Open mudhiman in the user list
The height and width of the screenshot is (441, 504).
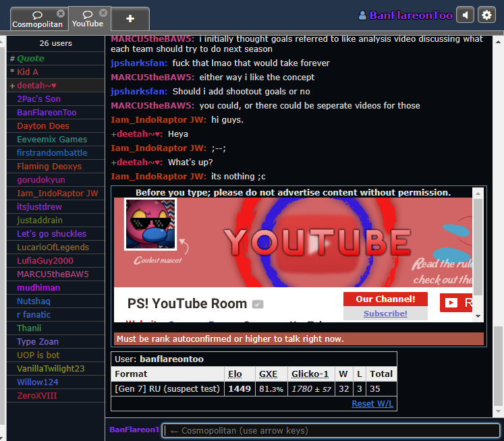pos(55,288)
